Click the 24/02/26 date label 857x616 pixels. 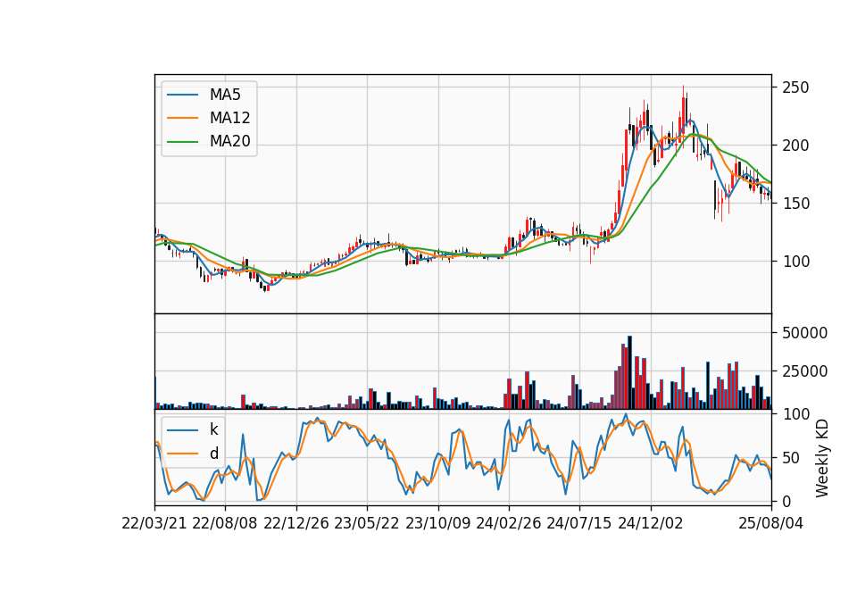(x=508, y=523)
